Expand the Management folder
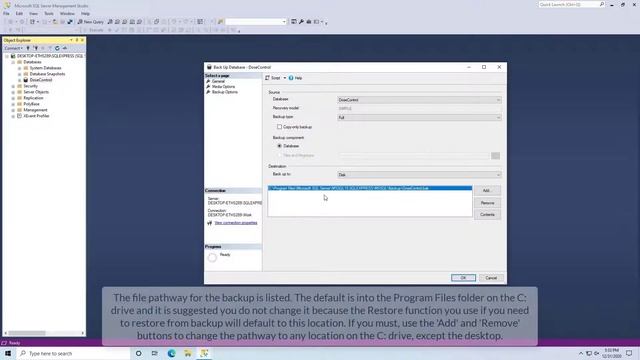 13,110
